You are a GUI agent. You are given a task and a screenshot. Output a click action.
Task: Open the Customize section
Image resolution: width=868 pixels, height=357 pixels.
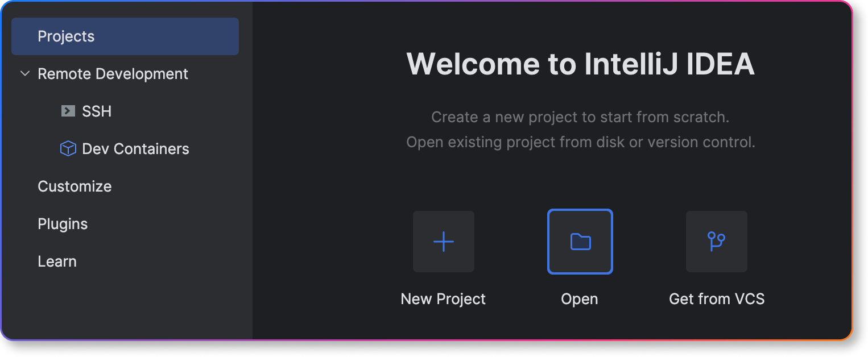(75, 186)
